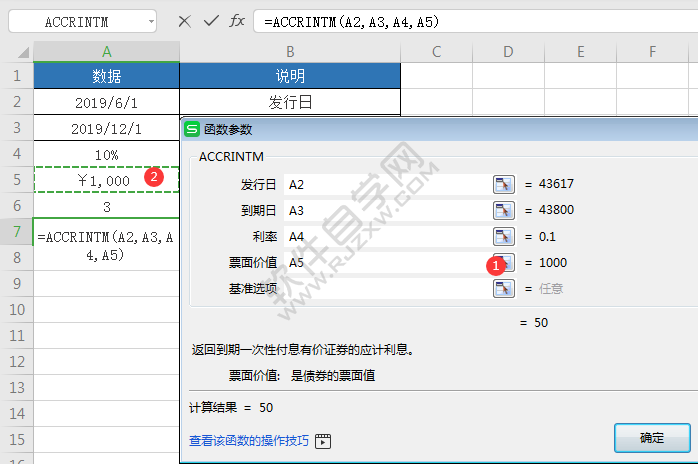The width and height of the screenshot is (698, 464).
Task: Click the empty 基准选项 input field
Action: point(388,289)
